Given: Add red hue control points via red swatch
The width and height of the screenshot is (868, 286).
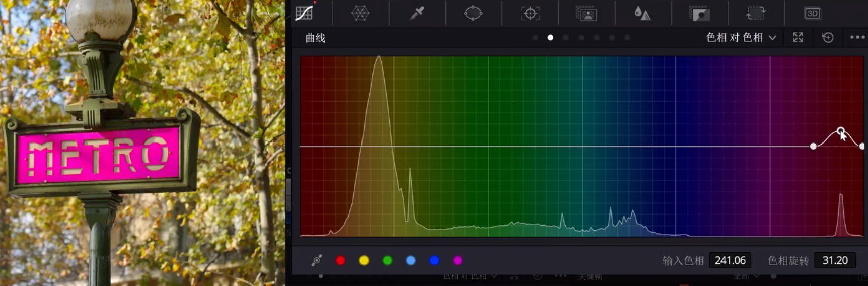Looking at the screenshot, I should click(341, 260).
